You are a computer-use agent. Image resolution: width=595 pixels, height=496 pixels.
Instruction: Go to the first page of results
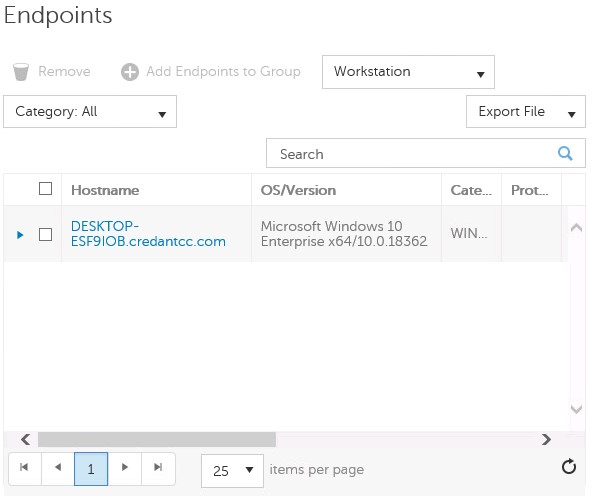(x=24, y=467)
